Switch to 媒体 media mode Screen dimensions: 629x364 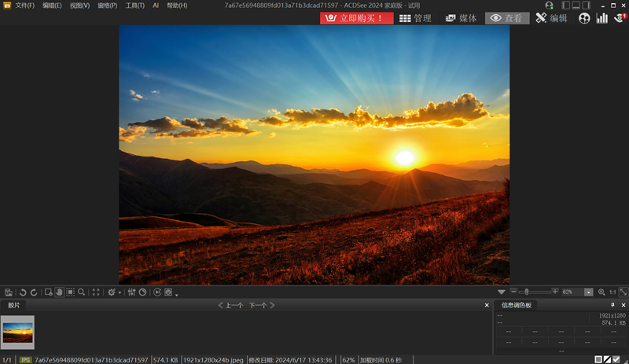462,18
